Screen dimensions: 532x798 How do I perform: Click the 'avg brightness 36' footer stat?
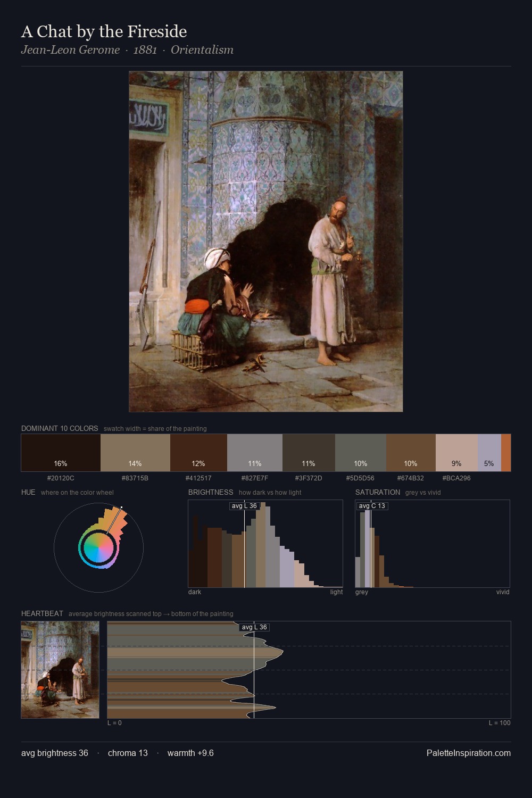(55, 753)
